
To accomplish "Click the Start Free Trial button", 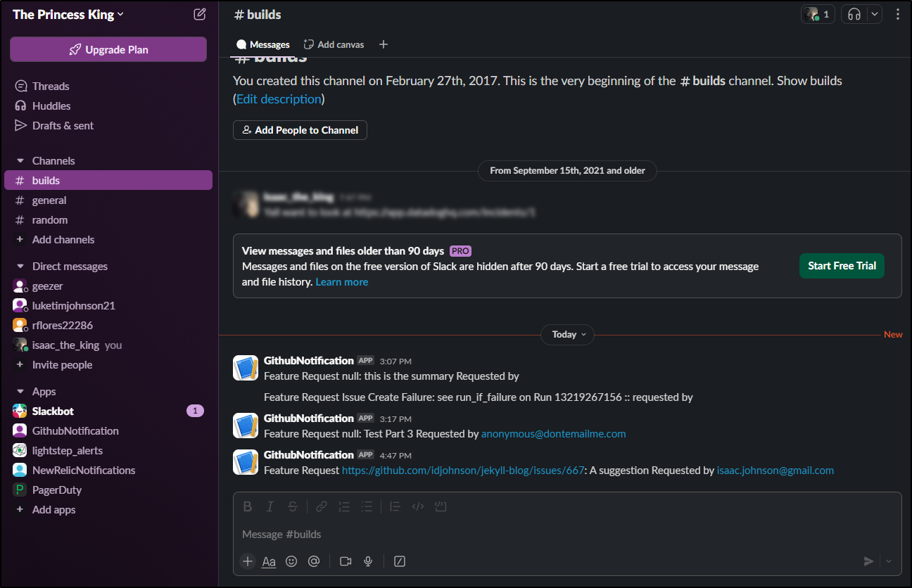I will (x=842, y=265).
